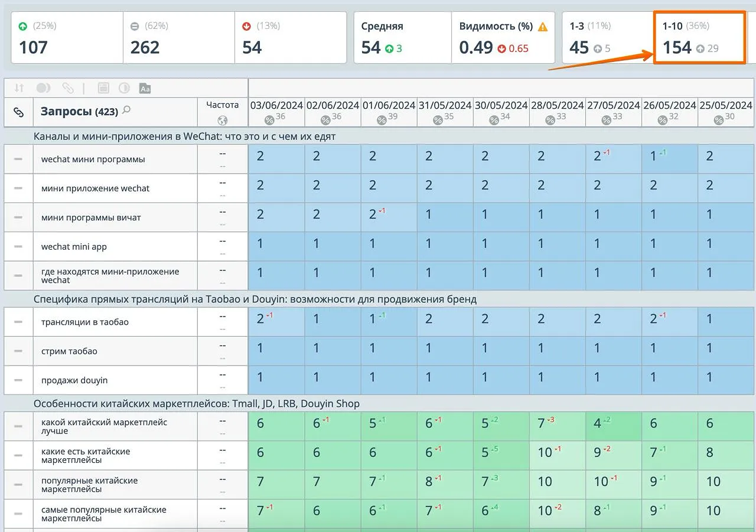Click the improved positions card showing 107
756x532 pixels.
pyautogui.click(x=67, y=38)
